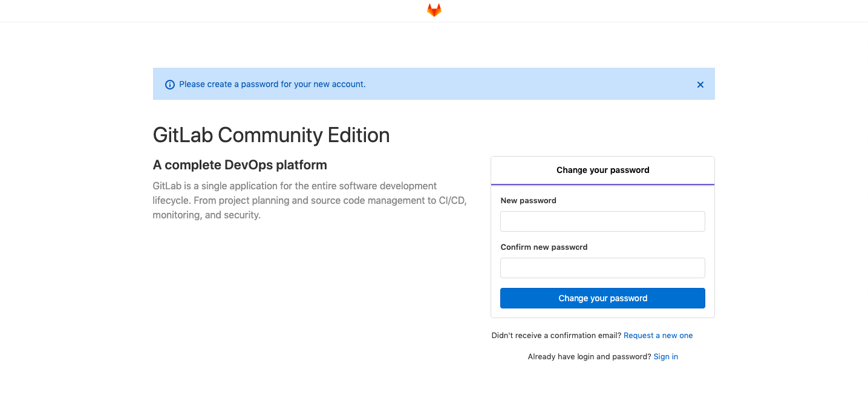The image size is (868, 401).
Task: Click the purple underline on the form card
Action: (x=602, y=184)
